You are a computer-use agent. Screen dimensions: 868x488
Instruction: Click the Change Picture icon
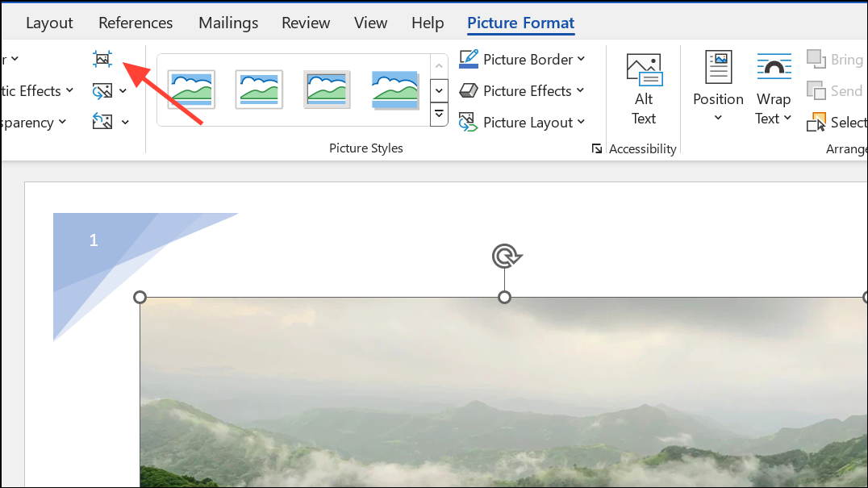(x=102, y=91)
